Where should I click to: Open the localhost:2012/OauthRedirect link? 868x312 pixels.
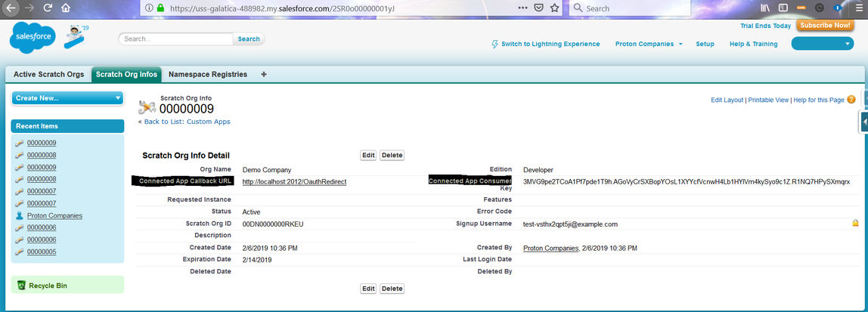(x=295, y=181)
